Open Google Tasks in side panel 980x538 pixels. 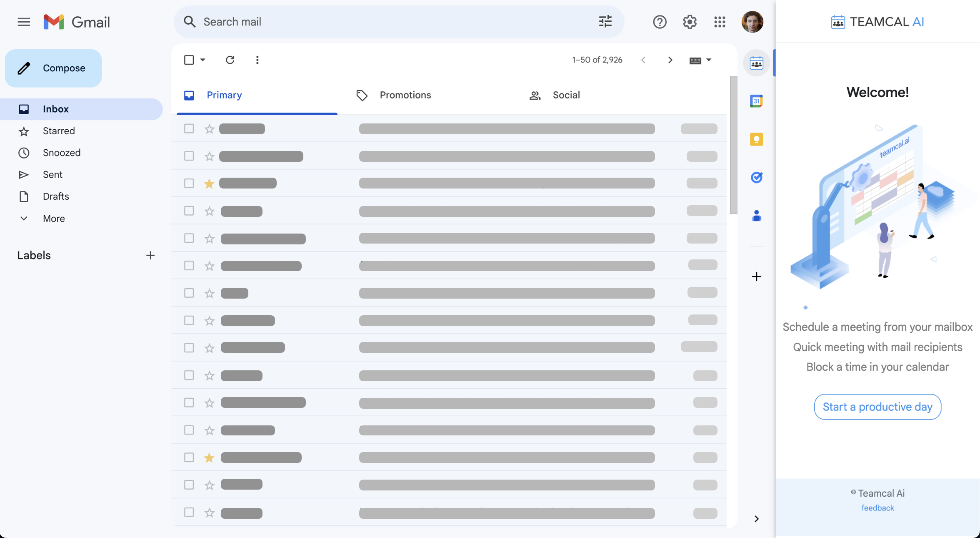[x=756, y=178]
